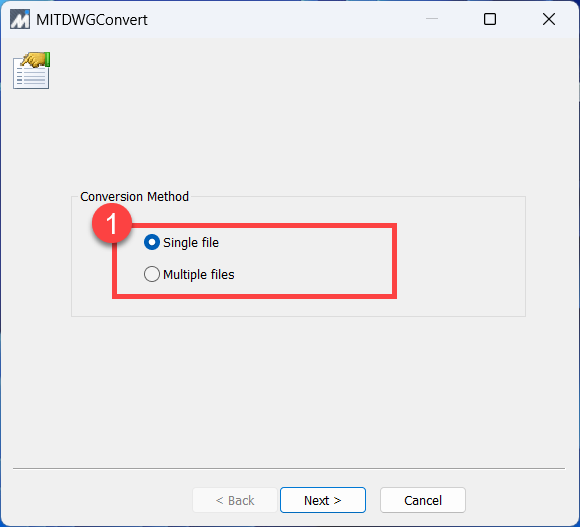Click the MITDWGConvert title text
This screenshot has height=527, width=580.
coord(92,20)
